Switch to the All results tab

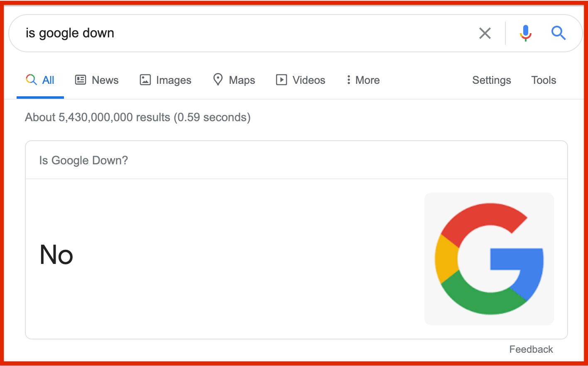(48, 80)
